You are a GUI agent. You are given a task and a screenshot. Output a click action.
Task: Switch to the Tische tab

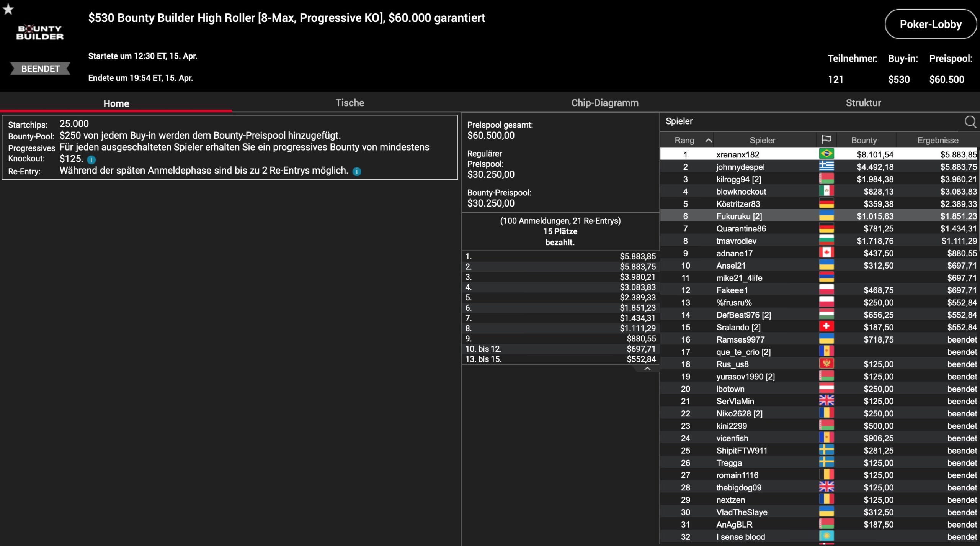pos(350,103)
